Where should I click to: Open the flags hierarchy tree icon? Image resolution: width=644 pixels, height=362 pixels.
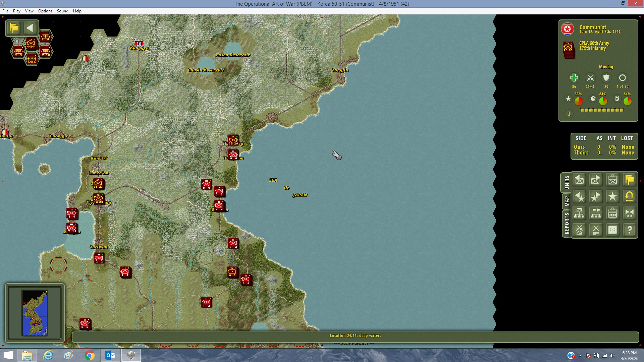click(x=596, y=213)
